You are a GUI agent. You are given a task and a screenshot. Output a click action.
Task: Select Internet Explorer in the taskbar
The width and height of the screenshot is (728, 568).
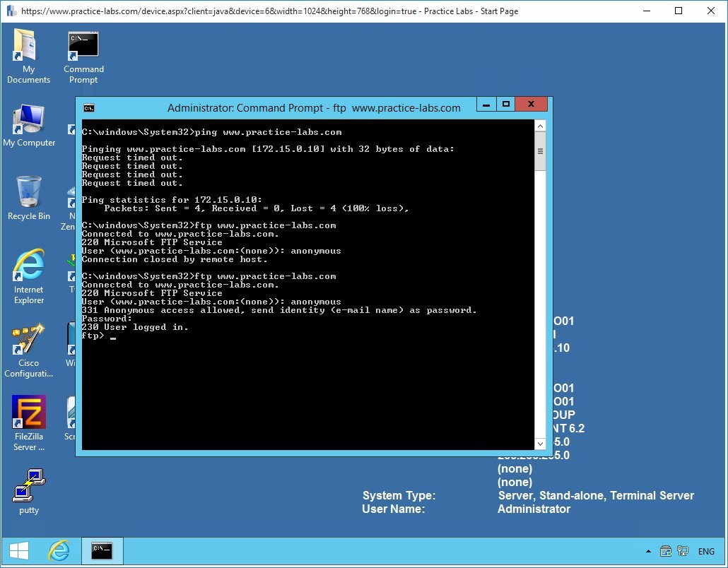tap(60, 551)
